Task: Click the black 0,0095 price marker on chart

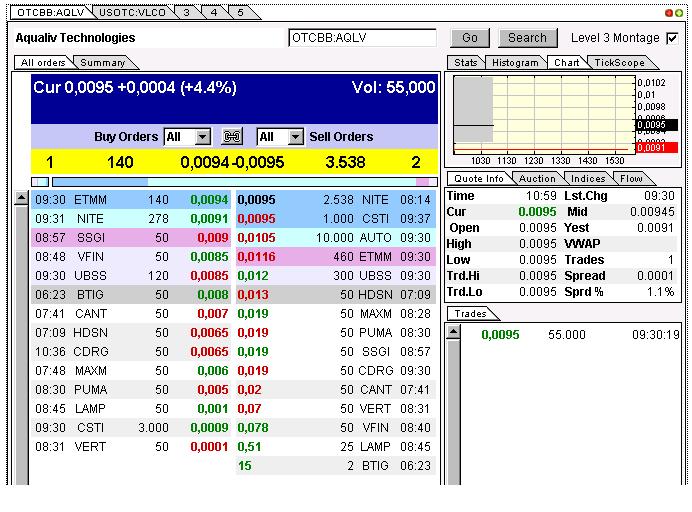Action: 657,125
